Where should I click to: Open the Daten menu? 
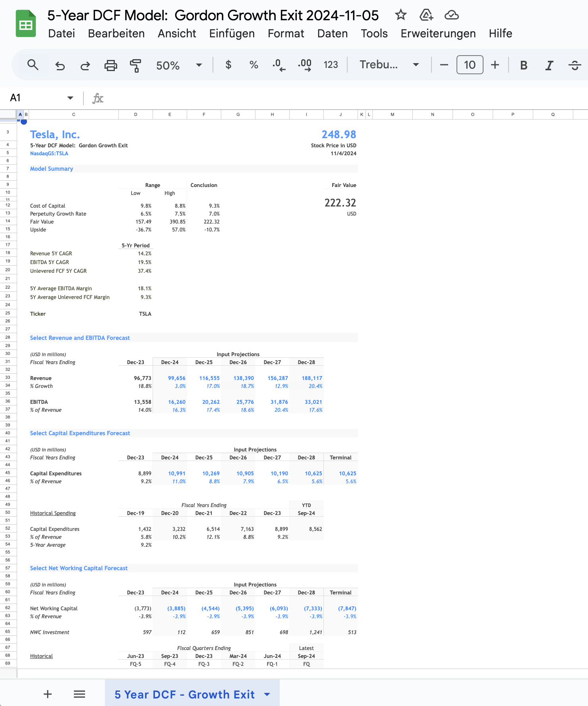[x=333, y=33]
